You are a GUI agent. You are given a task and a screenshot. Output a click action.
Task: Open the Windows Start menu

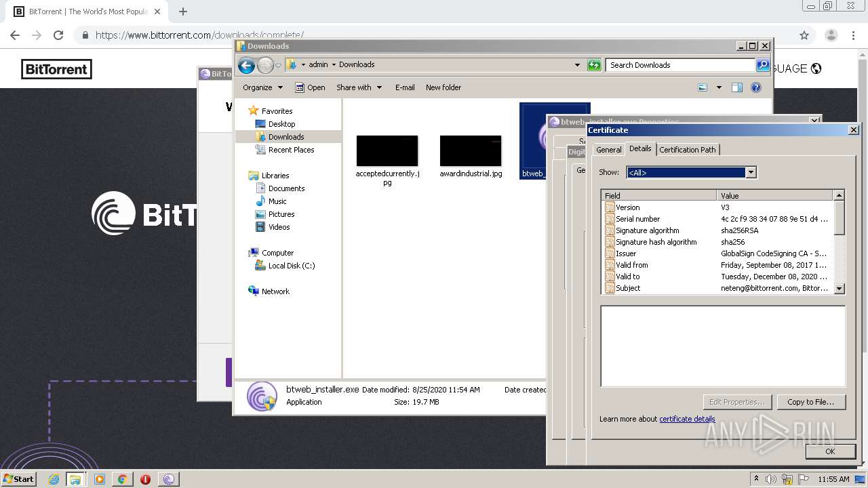18,479
